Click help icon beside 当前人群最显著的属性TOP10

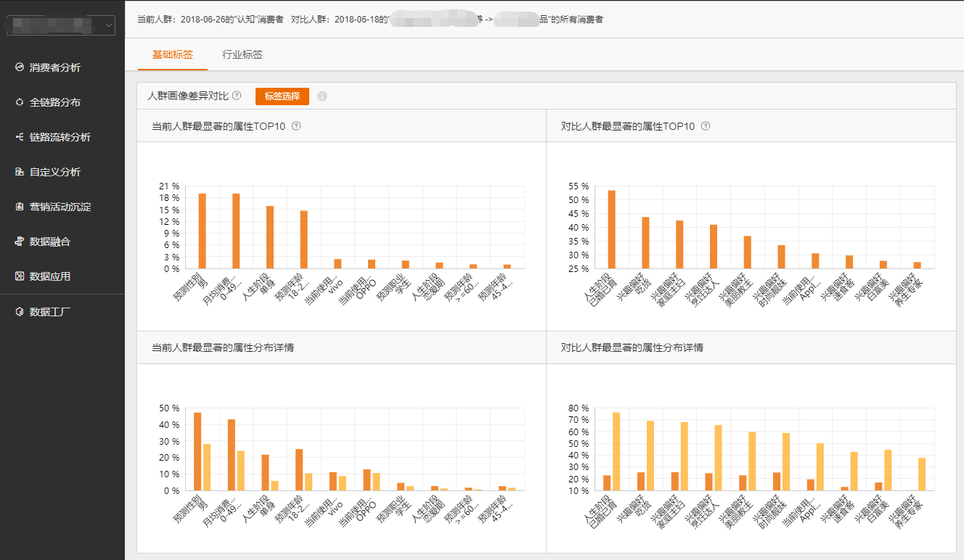(296, 125)
